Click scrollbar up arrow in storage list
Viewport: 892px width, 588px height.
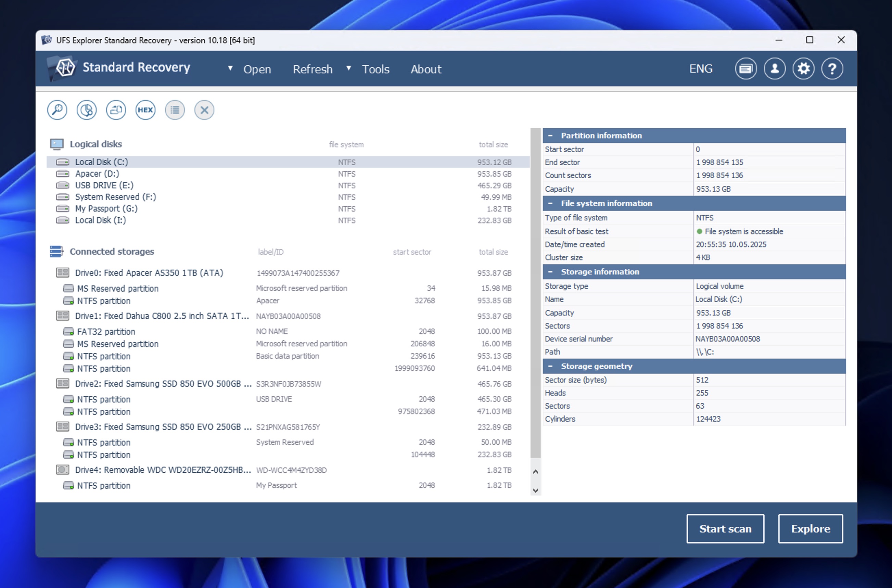pos(536,472)
